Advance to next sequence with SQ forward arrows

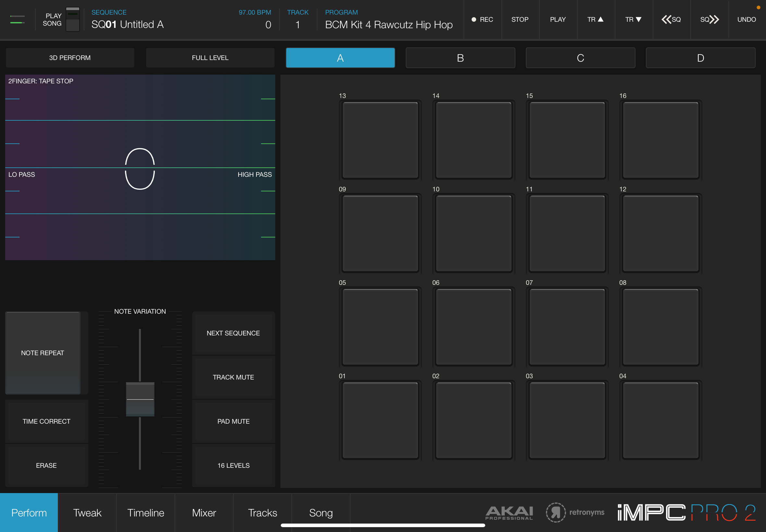[709, 19]
